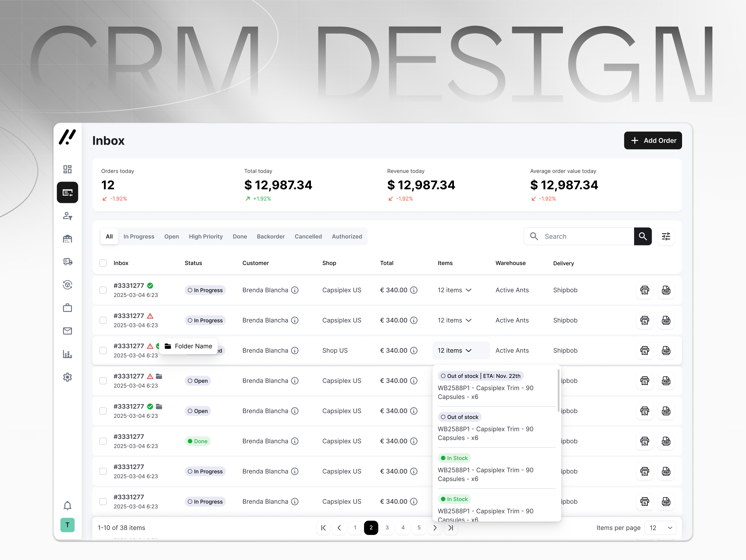746x560 pixels.
Task: Check the second Open order checkbox
Action: click(x=103, y=411)
